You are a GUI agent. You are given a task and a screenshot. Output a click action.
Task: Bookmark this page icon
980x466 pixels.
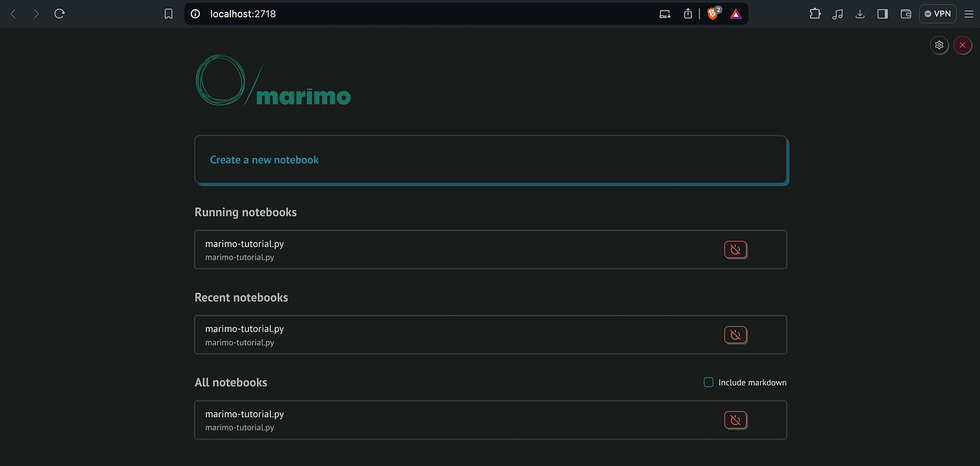point(169,13)
